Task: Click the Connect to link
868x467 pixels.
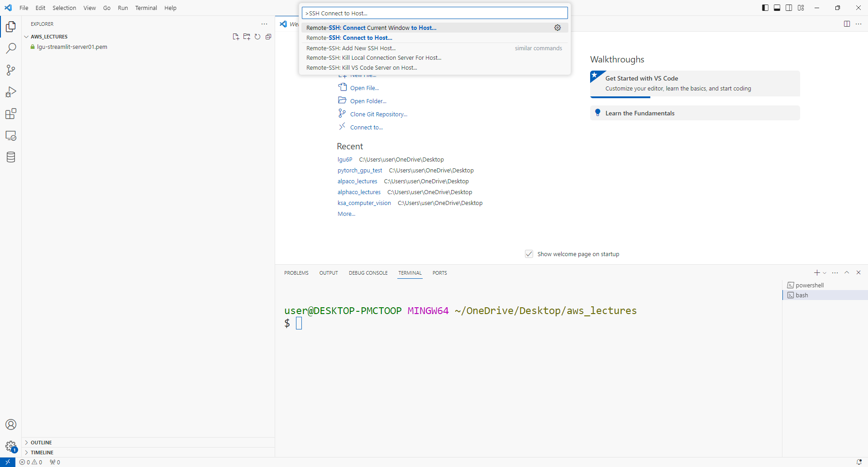Action: (x=366, y=127)
